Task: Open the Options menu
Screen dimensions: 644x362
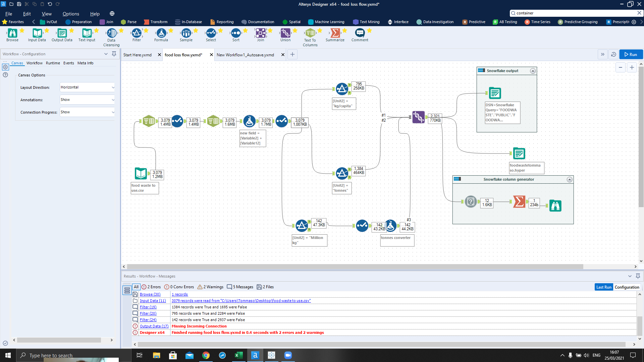Action: pos(71,14)
